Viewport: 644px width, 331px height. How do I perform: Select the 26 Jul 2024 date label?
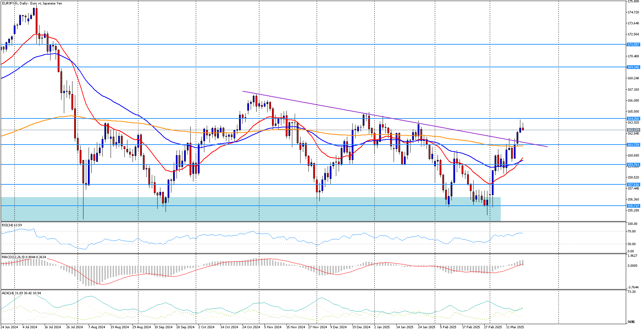(x=75, y=327)
